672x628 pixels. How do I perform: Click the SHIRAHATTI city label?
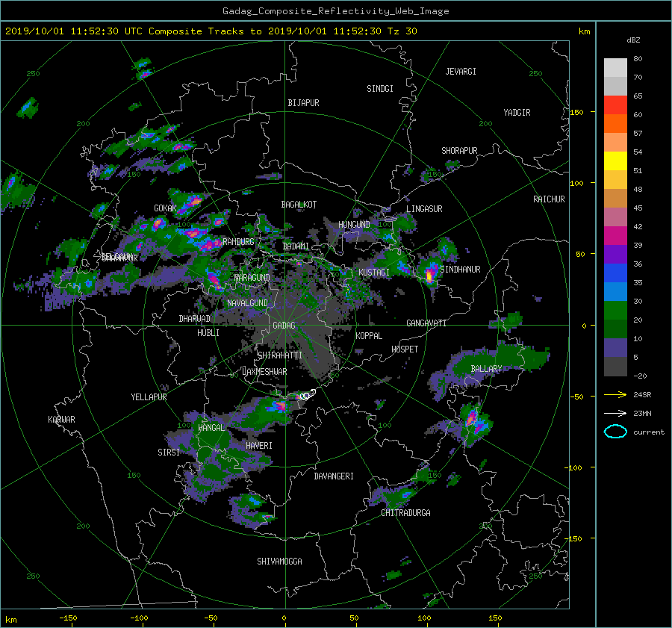(280, 355)
